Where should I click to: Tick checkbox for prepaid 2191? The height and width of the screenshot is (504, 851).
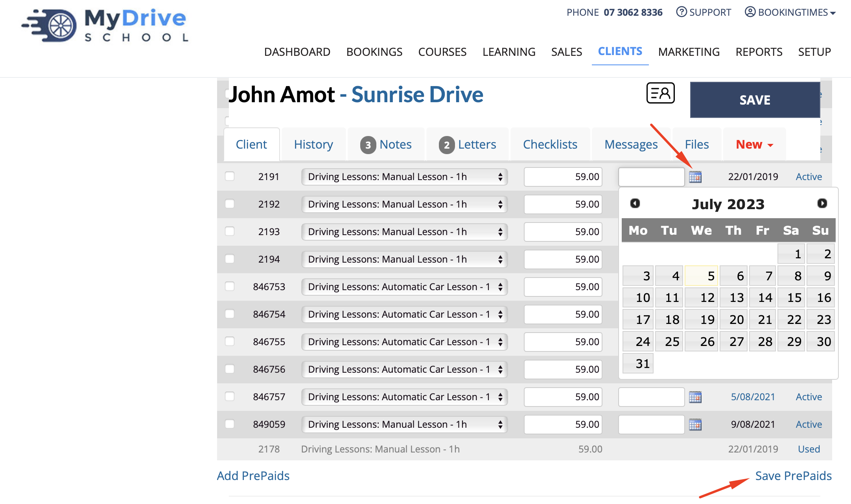230,176
